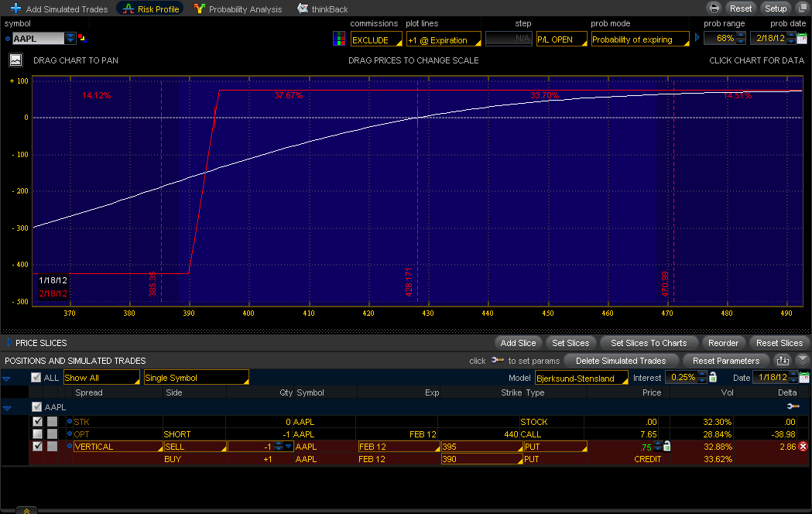Click the color grid icon beside commissions
This screenshot has width=812, height=514.
(339, 39)
